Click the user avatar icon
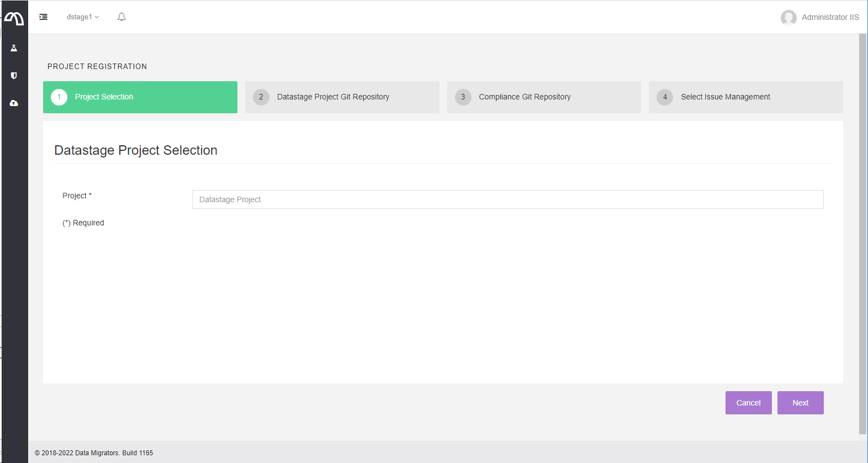868x463 pixels. pyautogui.click(x=788, y=18)
